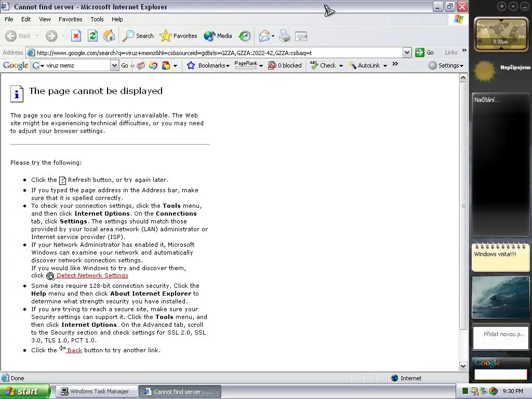Click the Detect Network Settings link
532x399 pixels.
[x=92, y=275]
